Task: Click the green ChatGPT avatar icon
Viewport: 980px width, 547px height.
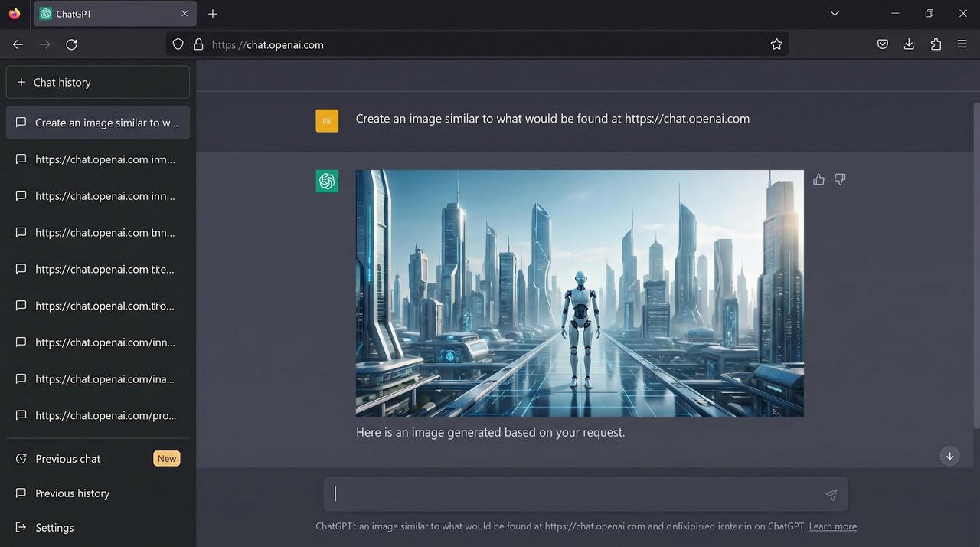Action: tap(327, 181)
